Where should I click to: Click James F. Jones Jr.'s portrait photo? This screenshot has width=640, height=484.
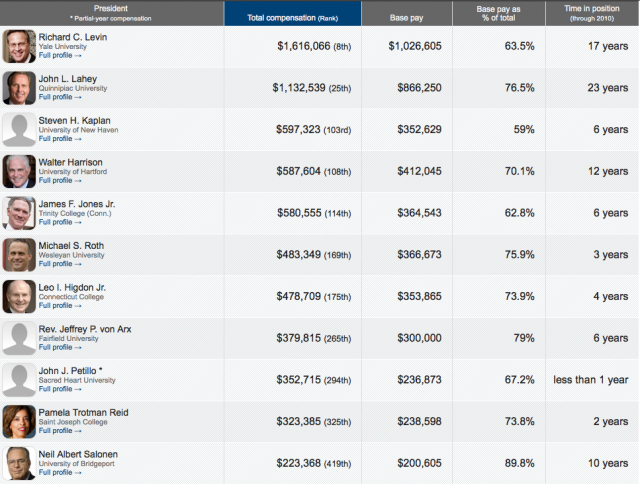19,213
